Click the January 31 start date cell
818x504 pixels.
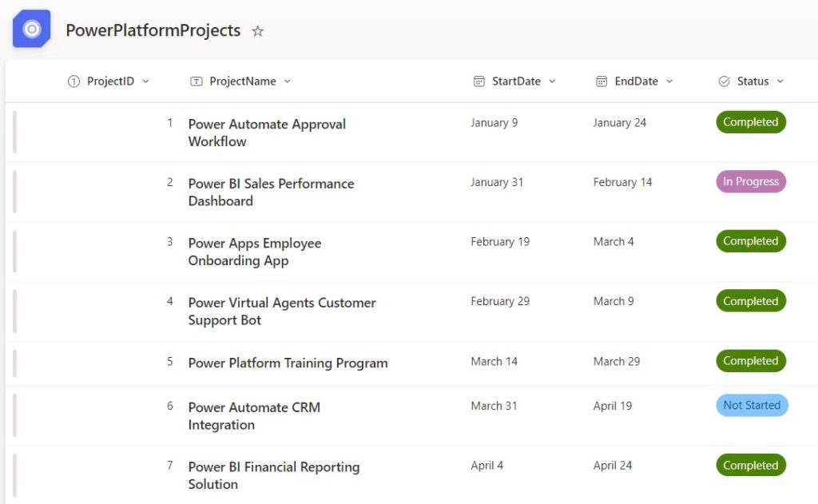click(497, 182)
